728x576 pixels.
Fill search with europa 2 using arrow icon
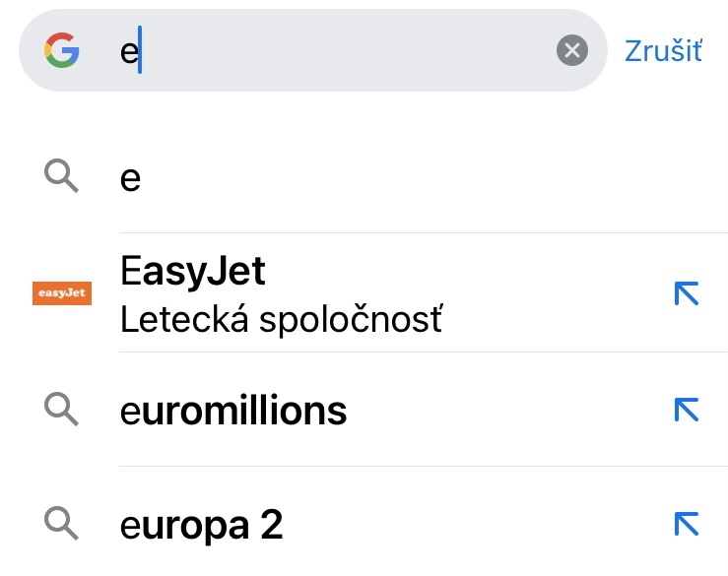pyautogui.click(x=686, y=525)
